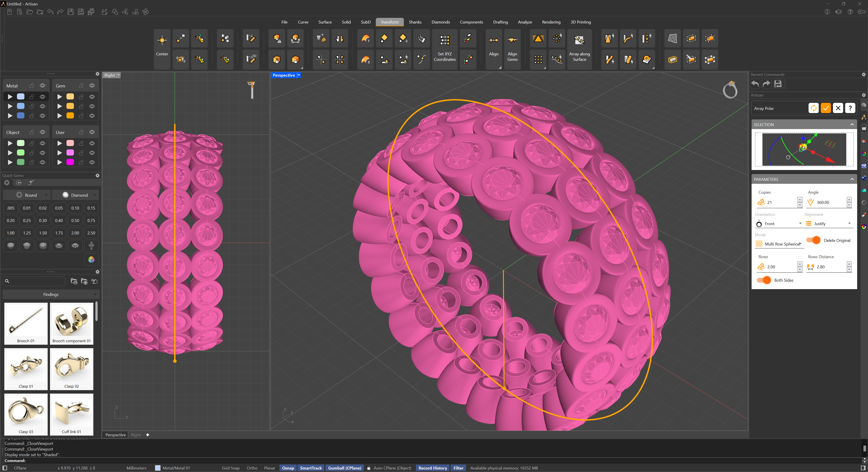Toggle visibility of the User layer group
The height and width of the screenshot is (472, 868).
(92, 132)
